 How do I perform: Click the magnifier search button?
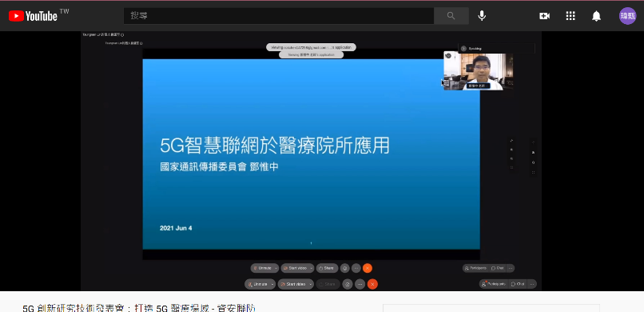(451, 16)
